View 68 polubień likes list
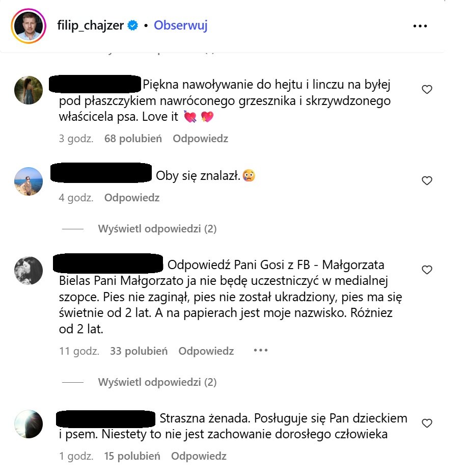The image size is (467, 476). (133, 139)
